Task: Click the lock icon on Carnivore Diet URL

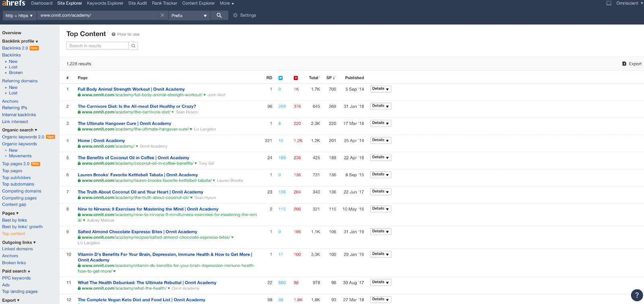Action: [x=79, y=112]
